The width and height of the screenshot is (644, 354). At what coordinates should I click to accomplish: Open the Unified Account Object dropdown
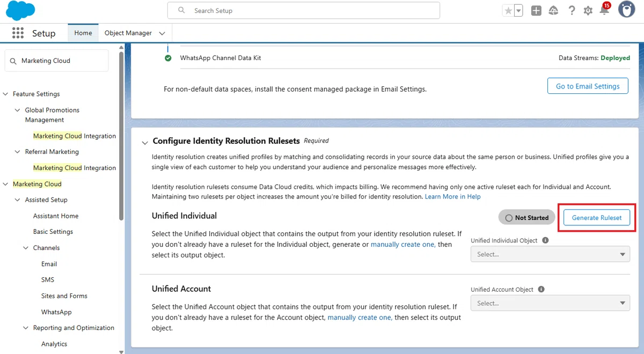[x=550, y=303]
